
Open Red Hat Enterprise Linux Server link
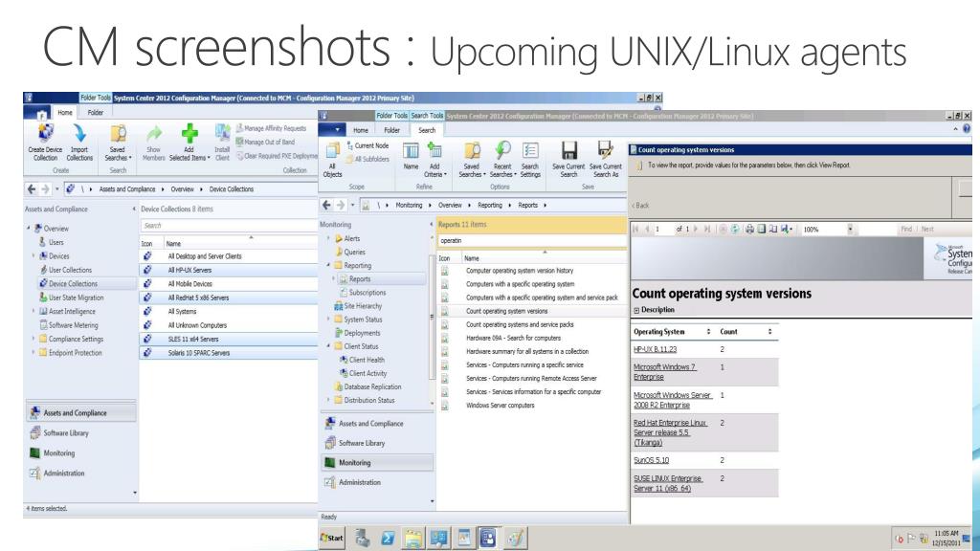[x=669, y=432]
